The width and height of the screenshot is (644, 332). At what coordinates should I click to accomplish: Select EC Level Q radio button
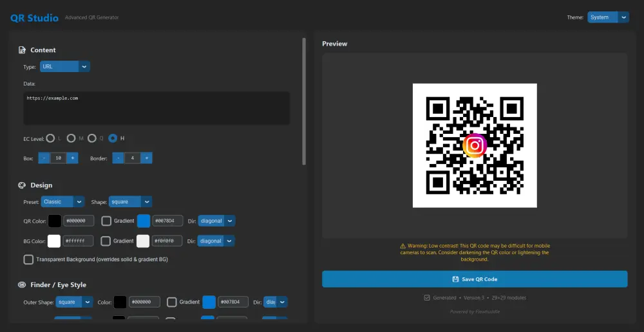pos(92,138)
